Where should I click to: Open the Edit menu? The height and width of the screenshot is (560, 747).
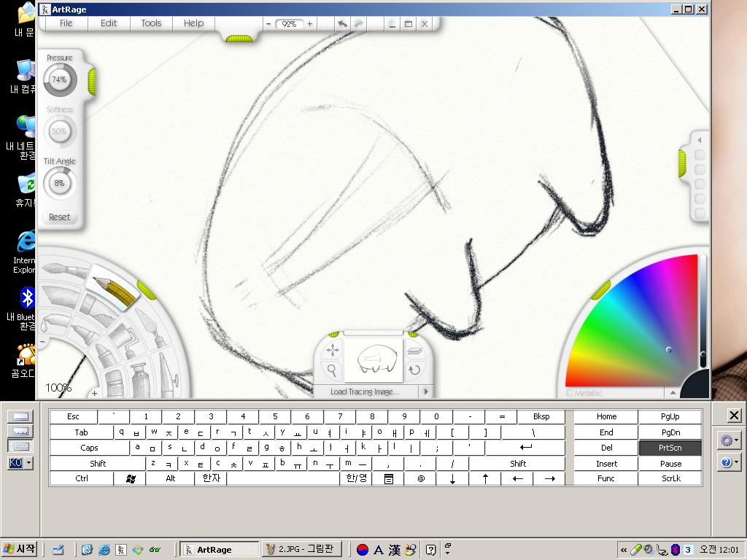coord(109,23)
